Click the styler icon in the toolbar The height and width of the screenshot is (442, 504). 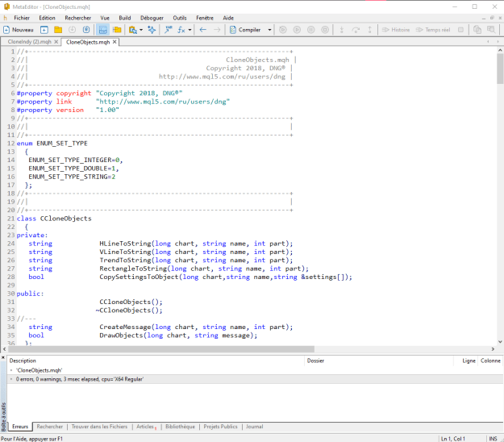(x=168, y=30)
